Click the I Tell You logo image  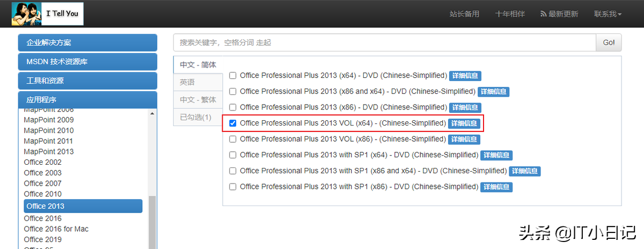point(47,13)
